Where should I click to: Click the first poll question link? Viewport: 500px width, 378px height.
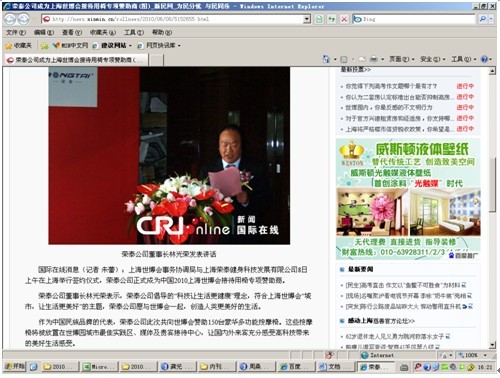[391, 86]
